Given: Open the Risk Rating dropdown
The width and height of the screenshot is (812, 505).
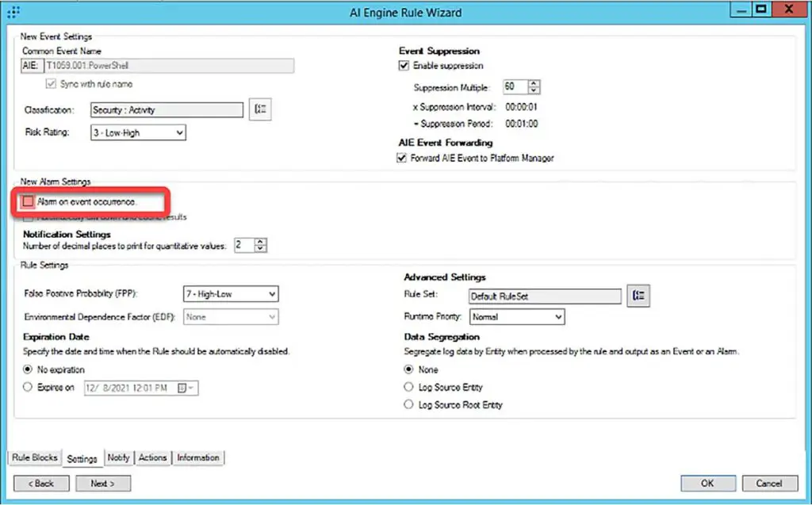Looking at the screenshot, I should point(181,132).
